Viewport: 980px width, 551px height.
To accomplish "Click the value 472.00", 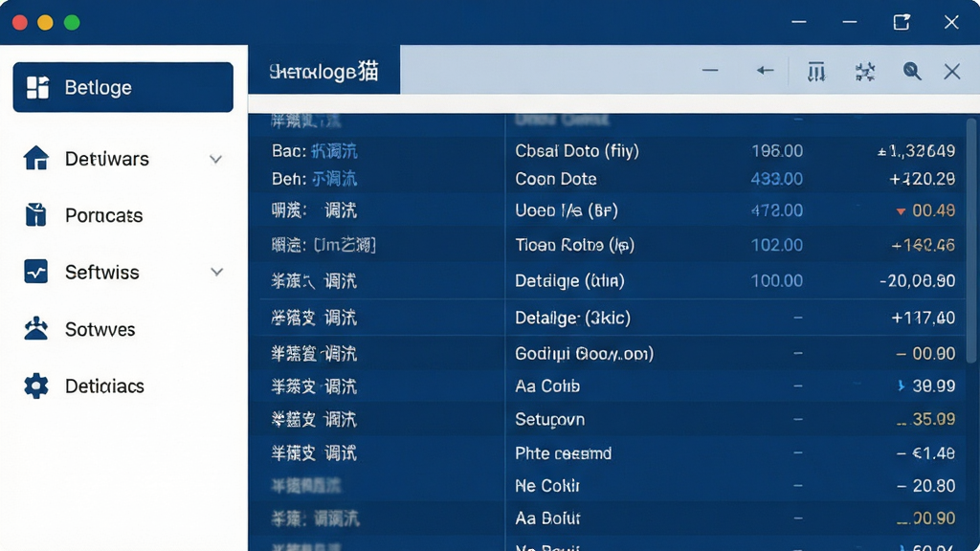I will pyautogui.click(x=777, y=210).
